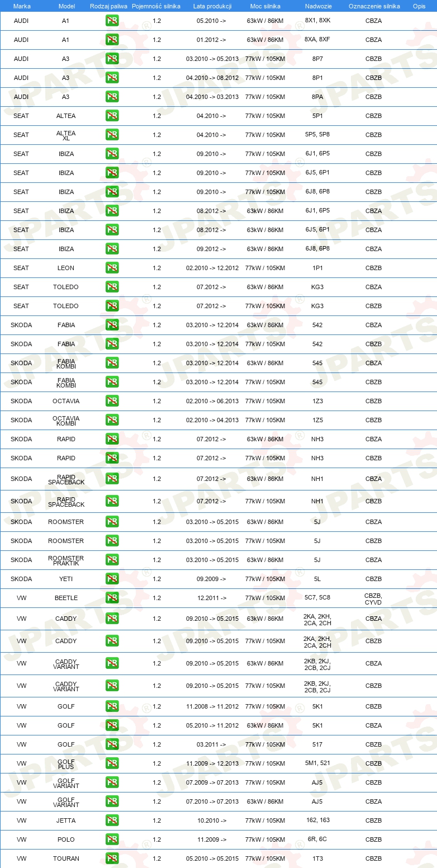This screenshot has height=868, width=437.
Task: Click the model name 'ROOMSTER PRAKTIK'
Action: coord(66,560)
